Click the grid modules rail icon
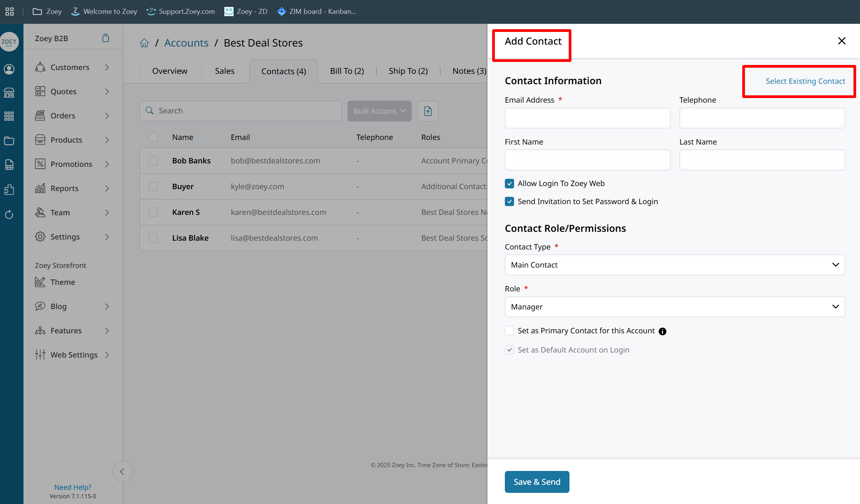Screen dimensions: 860x504 tap(9, 116)
